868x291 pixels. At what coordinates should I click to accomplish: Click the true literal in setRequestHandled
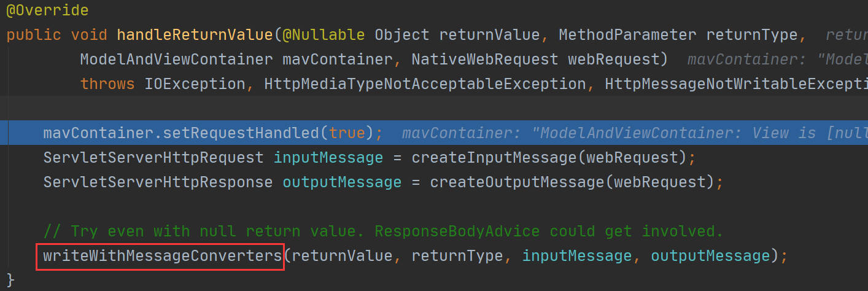click(347, 133)
